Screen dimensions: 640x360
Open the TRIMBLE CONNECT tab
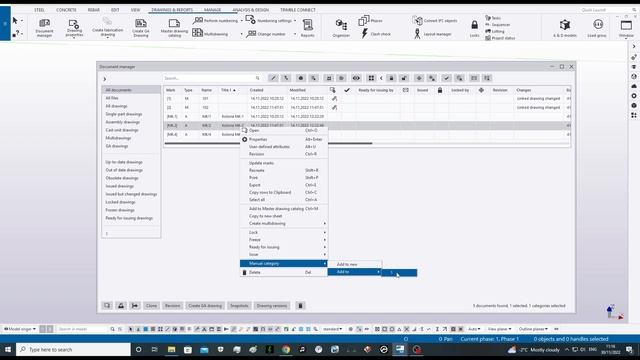pyautogui.click(x=298, y=10)
